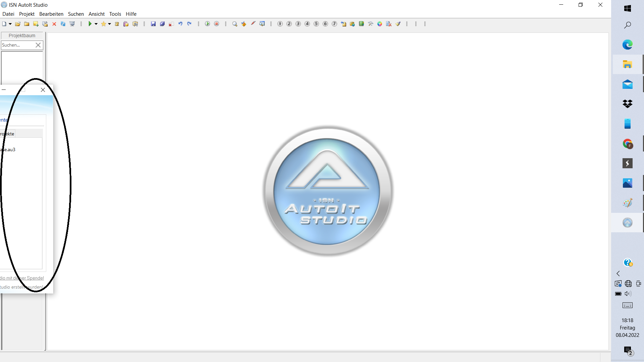644x362 pixels.
Task: Expand the star favorites dropdown arrow
Action: point(109,24)
